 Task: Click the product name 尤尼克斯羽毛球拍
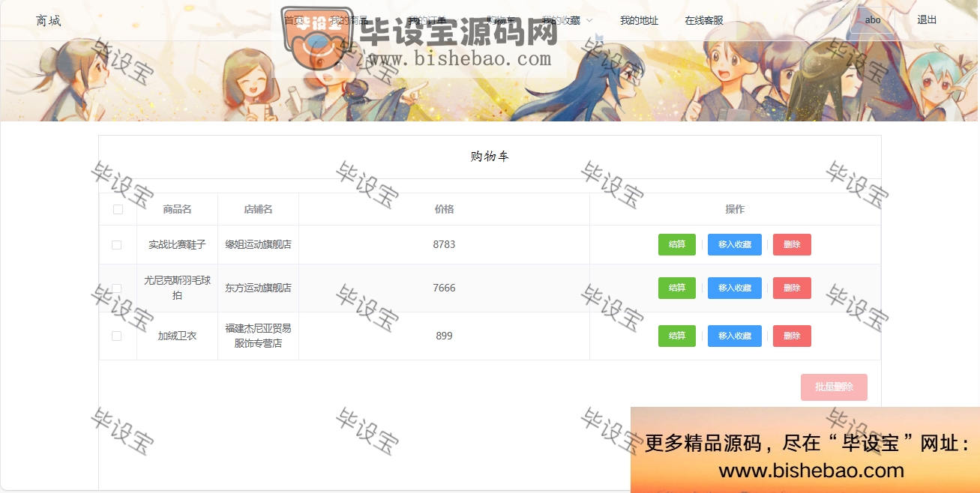(177, 288)
